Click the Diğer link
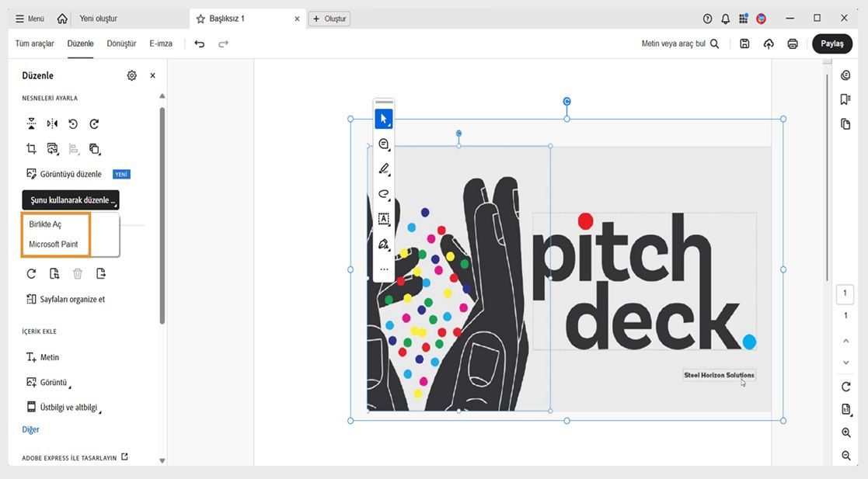Image resolution: width=868 pixels, height=479 pixels. click(30, 429)
